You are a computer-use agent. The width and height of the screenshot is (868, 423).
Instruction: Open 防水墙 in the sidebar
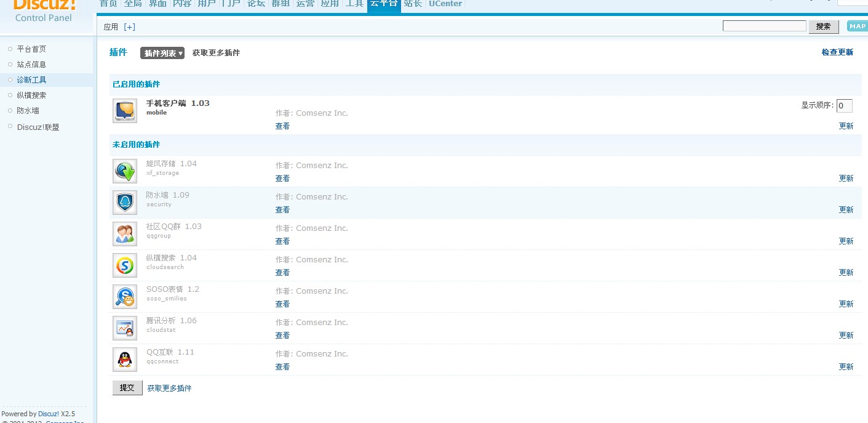[x=28, y=111]
